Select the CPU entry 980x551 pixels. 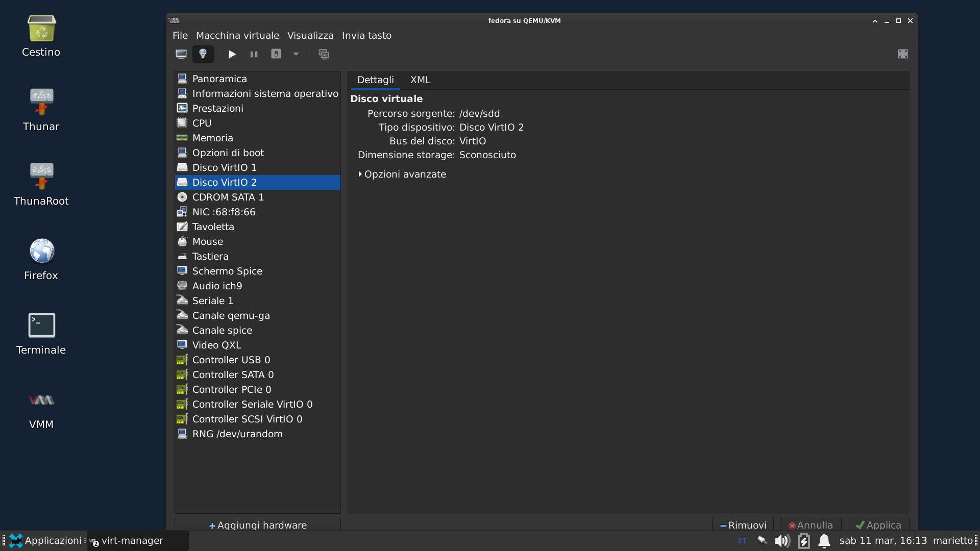pos(258,123)
